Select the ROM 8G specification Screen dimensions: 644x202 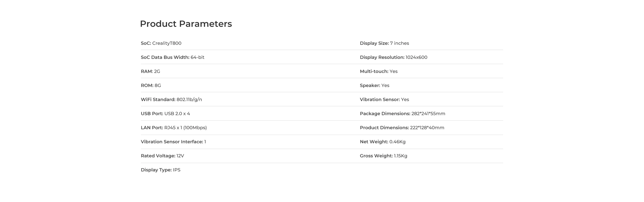click(151, 85)
